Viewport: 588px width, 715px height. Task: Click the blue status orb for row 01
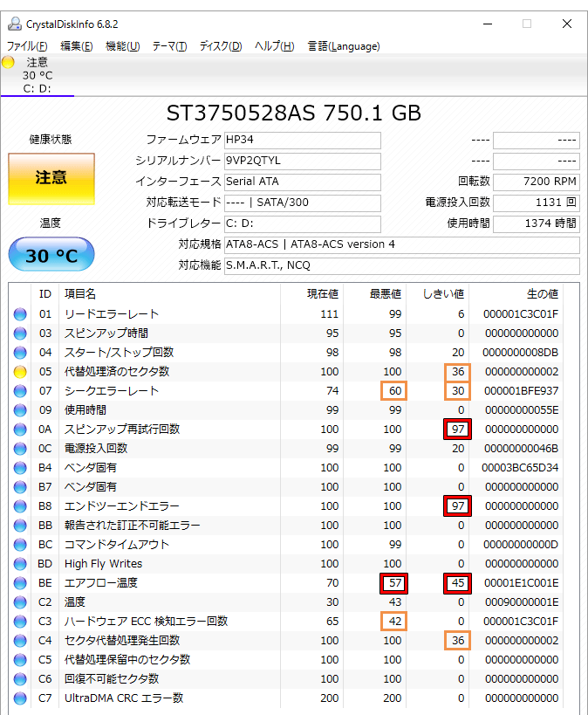coord(19,314)
